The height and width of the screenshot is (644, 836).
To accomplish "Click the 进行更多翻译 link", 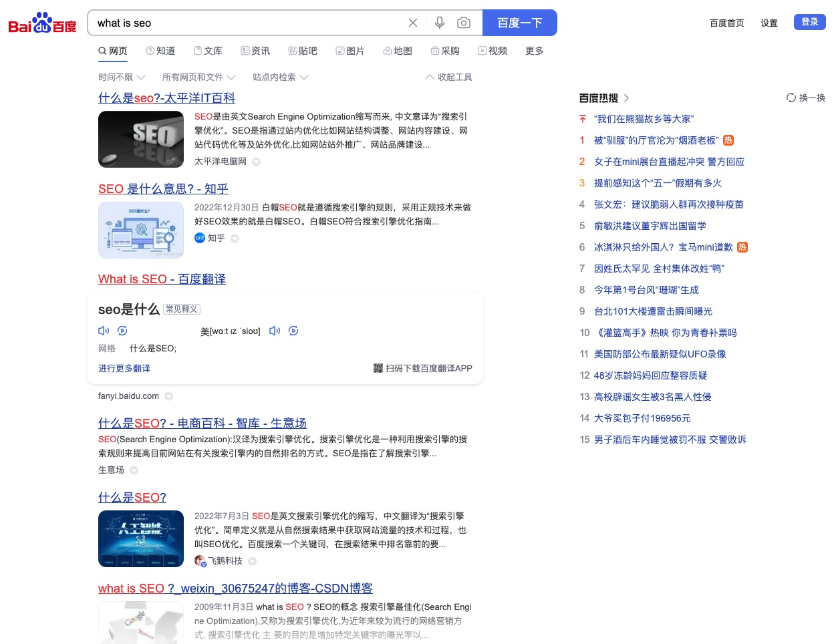I will tap(124, 368).
